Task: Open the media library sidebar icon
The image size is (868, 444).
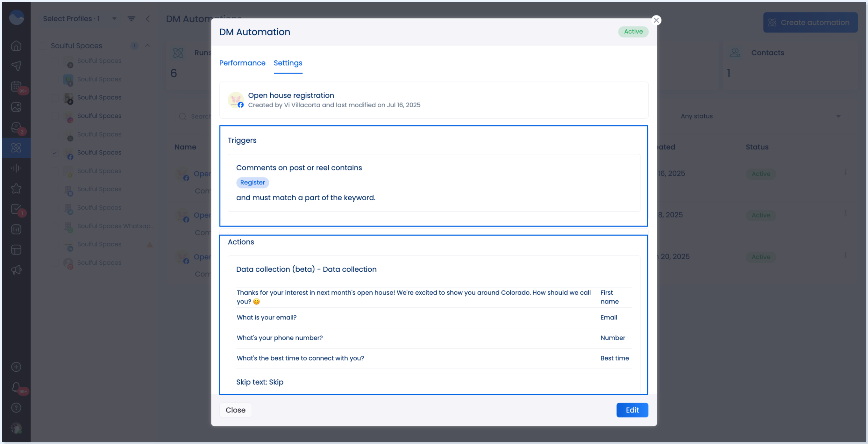Action: pyautogui.click(x=16, y=107)
